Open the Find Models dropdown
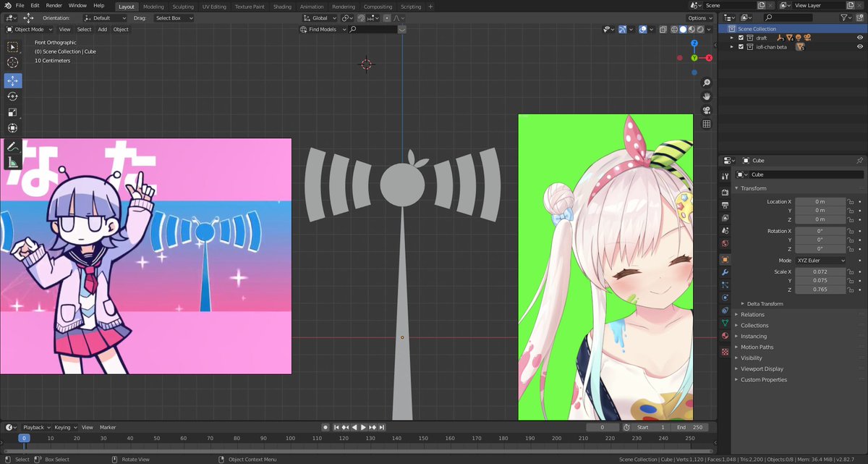Image resolution: width=868 pixels, height=464 pixels. point(324,30)
